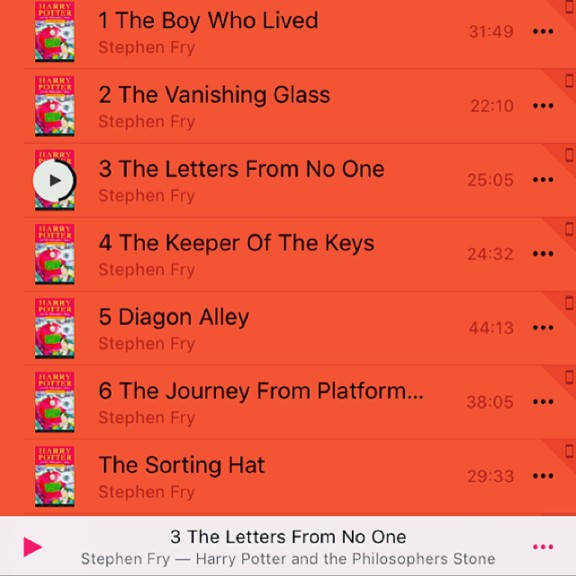
Task: Tap Diagon Alley cover thumbnail
Action: coord(55,328)
